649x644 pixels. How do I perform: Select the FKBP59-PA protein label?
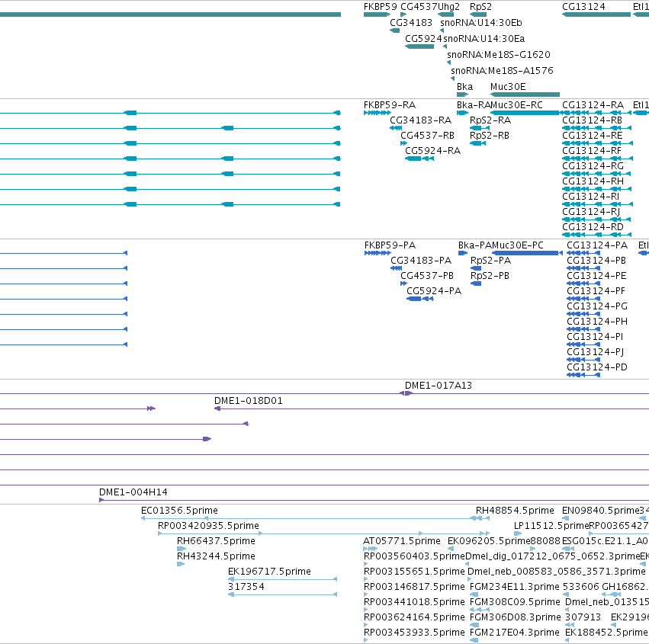coord(390,245)
